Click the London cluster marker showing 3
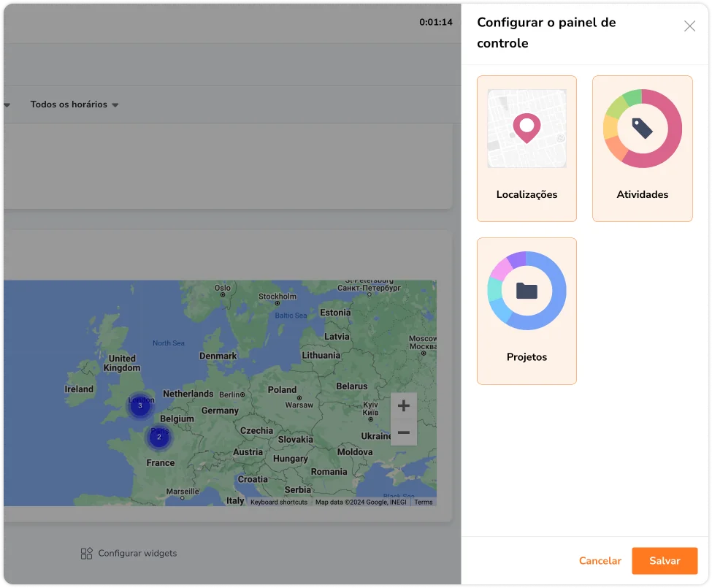This screenshot has height=588, width=712. click(140, 405)
